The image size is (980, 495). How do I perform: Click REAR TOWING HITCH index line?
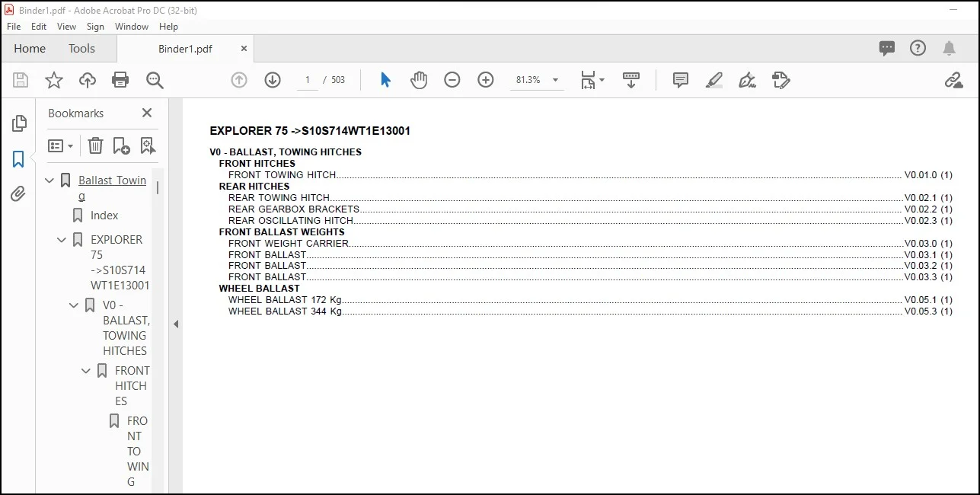click(589, 197)
